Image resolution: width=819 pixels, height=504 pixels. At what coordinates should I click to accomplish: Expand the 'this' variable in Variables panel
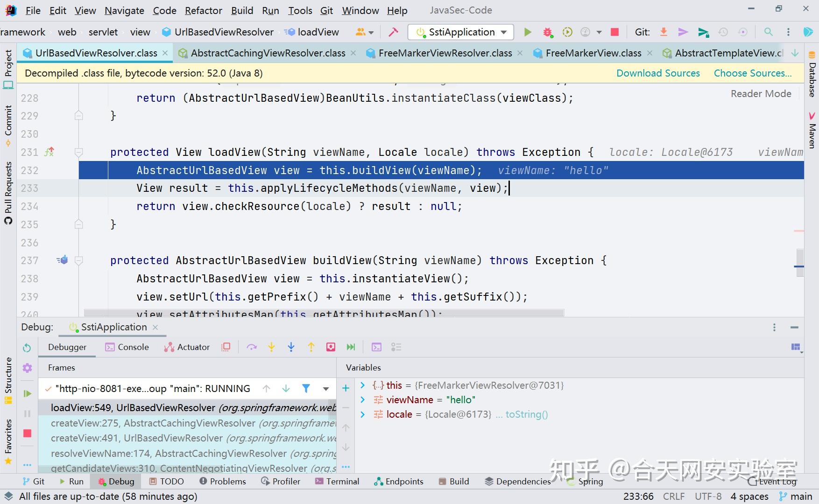point(363,385)
